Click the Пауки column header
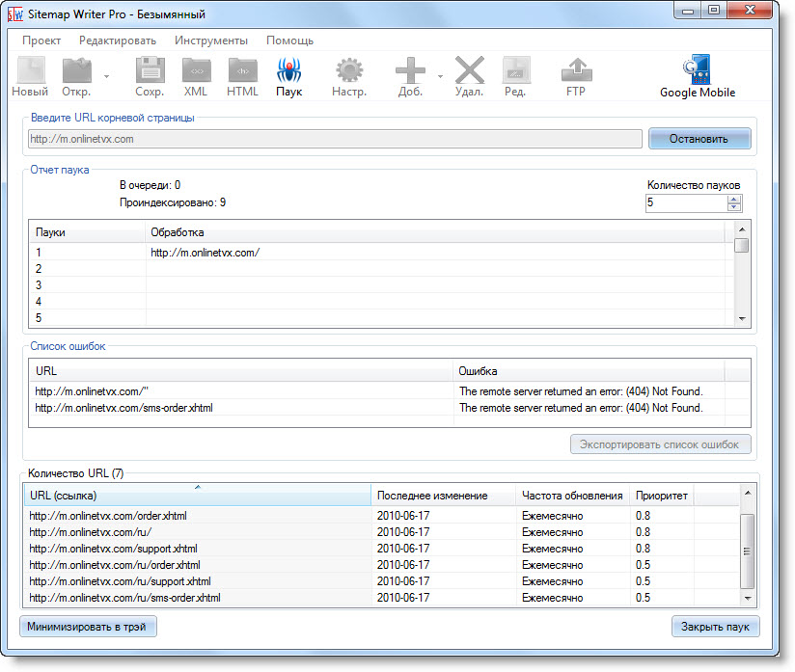Screen dimensions: 795x672 click(x=87, y=232)
